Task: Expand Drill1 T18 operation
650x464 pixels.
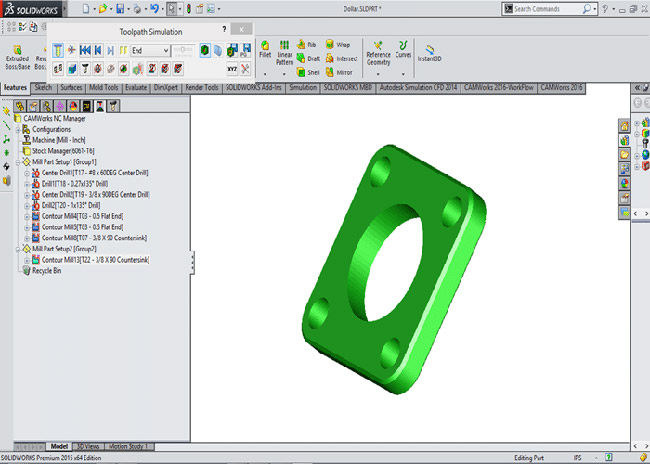Action: tap(27, 184)
